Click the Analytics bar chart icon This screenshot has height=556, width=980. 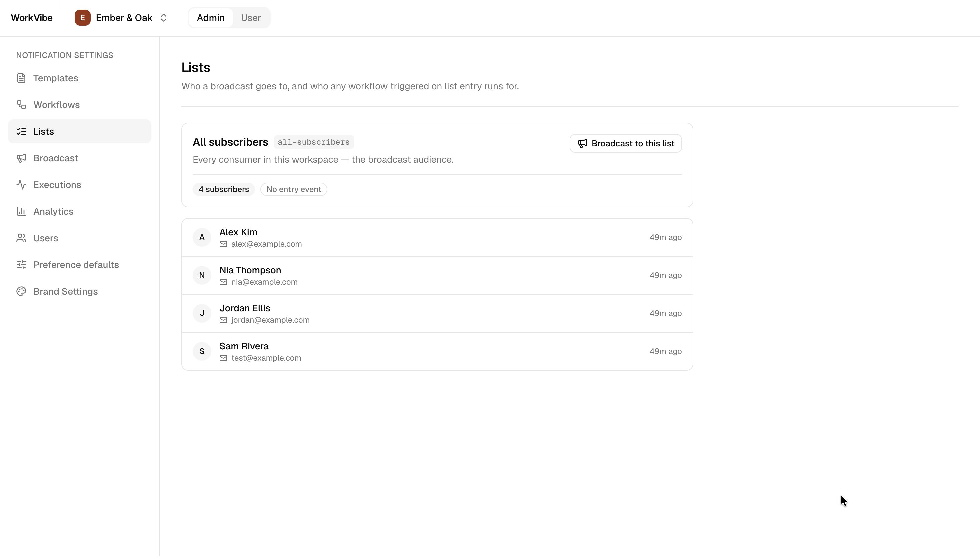[21, 211]
